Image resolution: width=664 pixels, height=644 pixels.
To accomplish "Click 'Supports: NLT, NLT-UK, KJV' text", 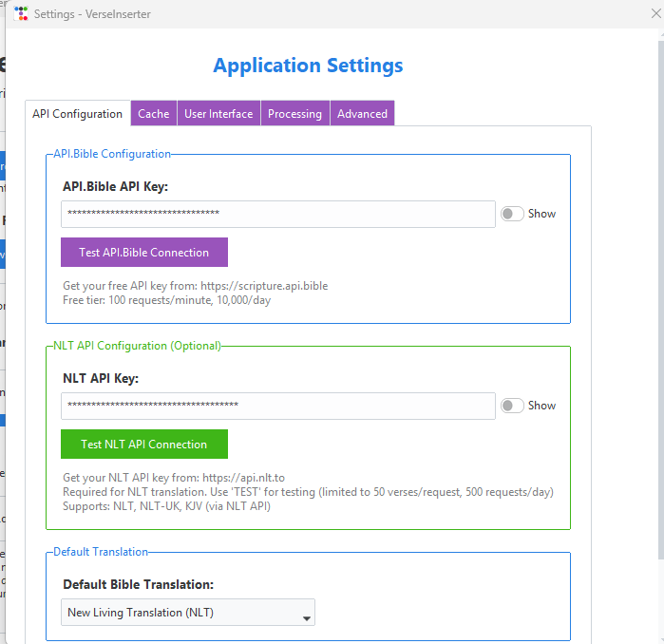I will [166, 506].
